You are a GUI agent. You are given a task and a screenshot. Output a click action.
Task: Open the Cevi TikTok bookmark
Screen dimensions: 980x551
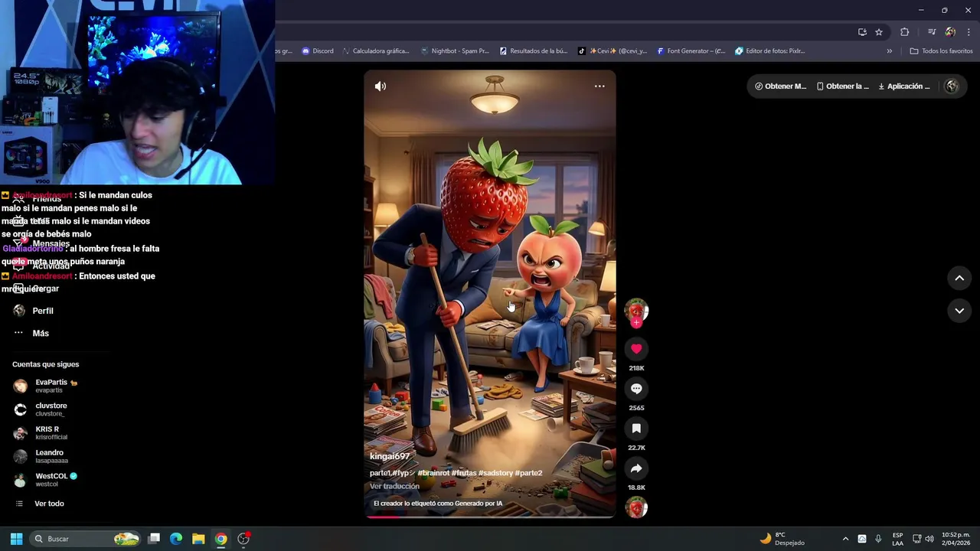(x=612, y=51)
